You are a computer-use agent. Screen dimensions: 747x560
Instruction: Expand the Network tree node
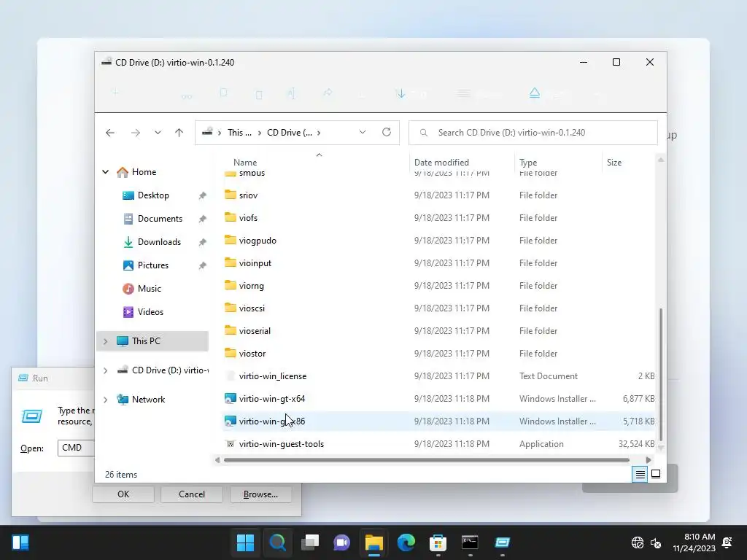coord(105,400)
